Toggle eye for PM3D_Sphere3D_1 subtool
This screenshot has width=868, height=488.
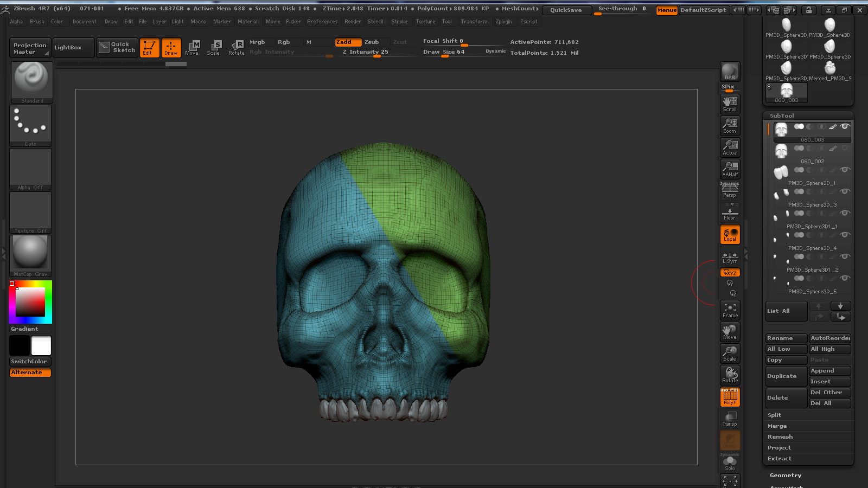coord(845,170)
